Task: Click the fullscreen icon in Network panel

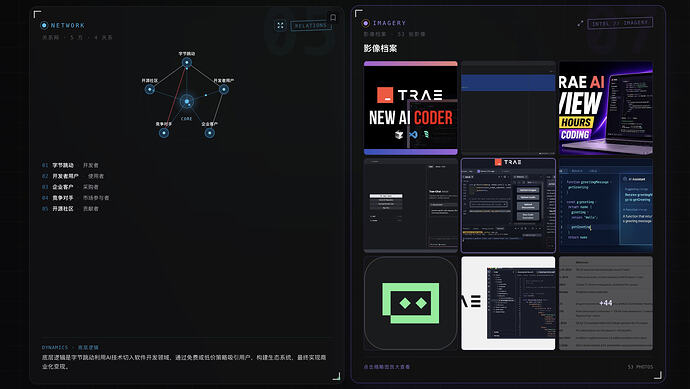Action: [x=280, y=25]
